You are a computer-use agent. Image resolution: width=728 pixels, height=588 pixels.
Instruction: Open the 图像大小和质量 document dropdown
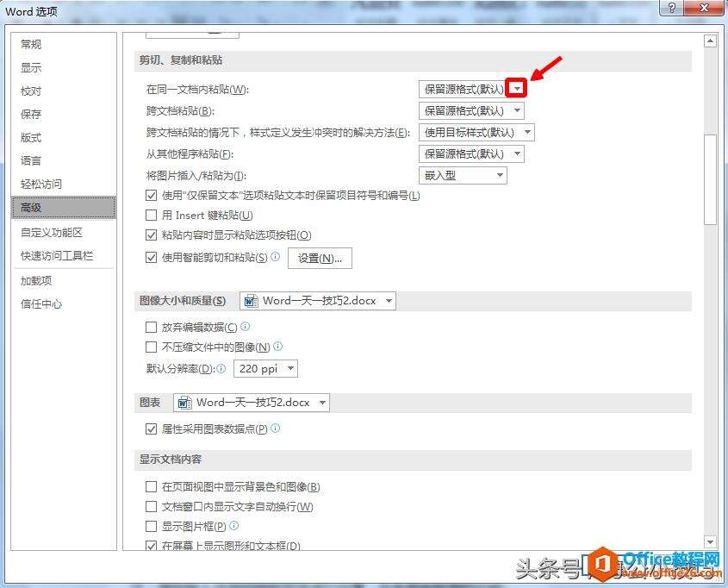(x=318, y=301)
